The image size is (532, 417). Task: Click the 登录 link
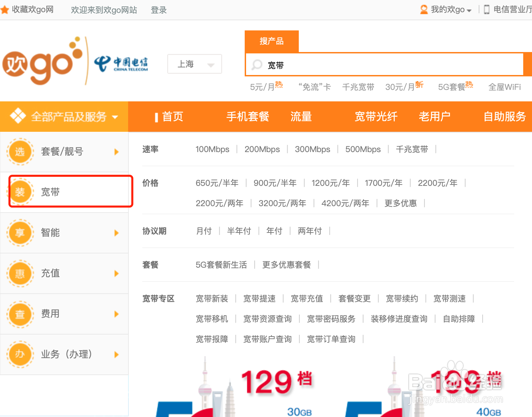pyautogui.click(x=159, y=10)
